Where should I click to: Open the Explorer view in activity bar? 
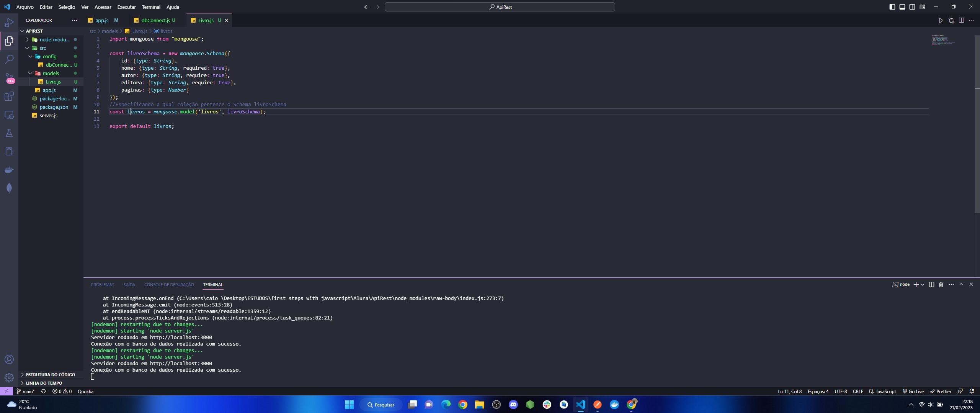coord(9,41)
